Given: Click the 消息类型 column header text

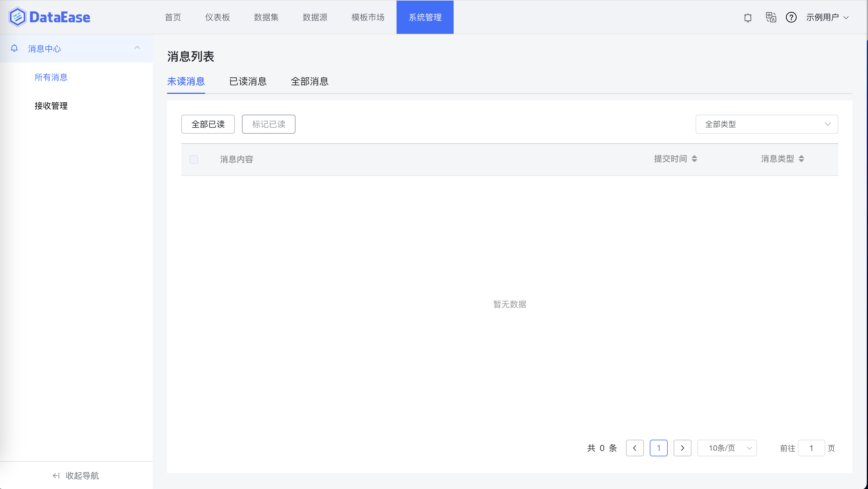Looking at the screenshot, I should pos(778,159).
